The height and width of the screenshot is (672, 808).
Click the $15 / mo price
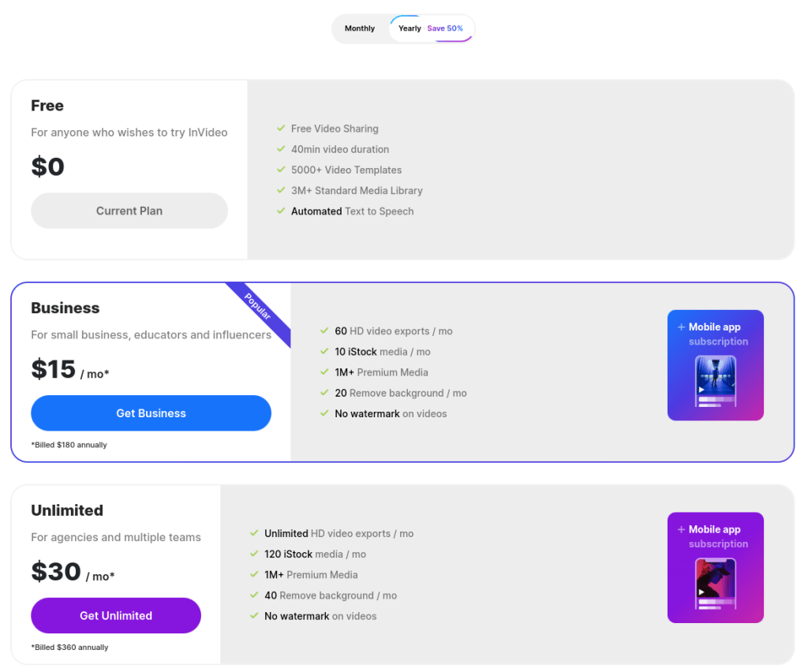70,370
